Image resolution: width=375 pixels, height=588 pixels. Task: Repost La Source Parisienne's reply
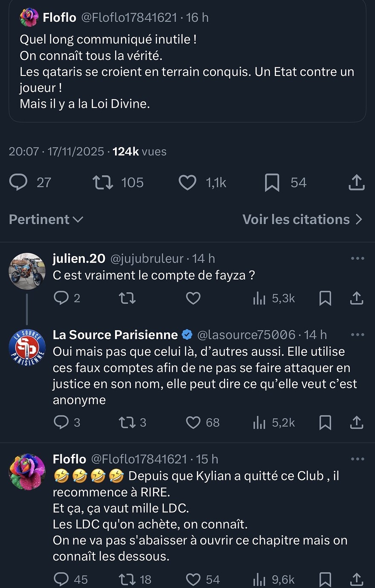127,423
